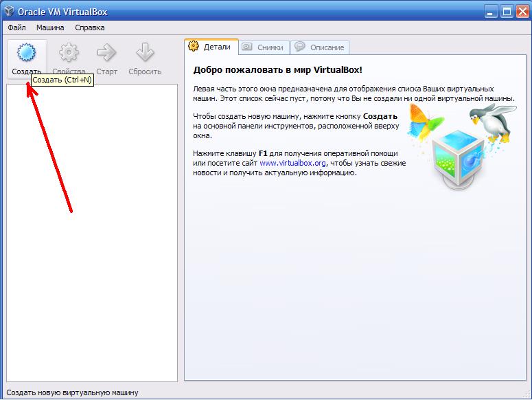532x400 pixels.
Task: Switch to the Снимки tab
Action: [x=264, y=47]
